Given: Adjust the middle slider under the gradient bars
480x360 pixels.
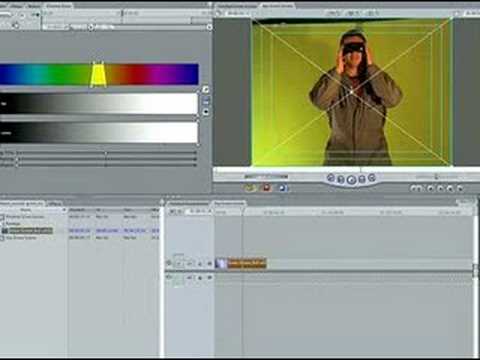Looking at the screenshot, I should tap(107, 159).
